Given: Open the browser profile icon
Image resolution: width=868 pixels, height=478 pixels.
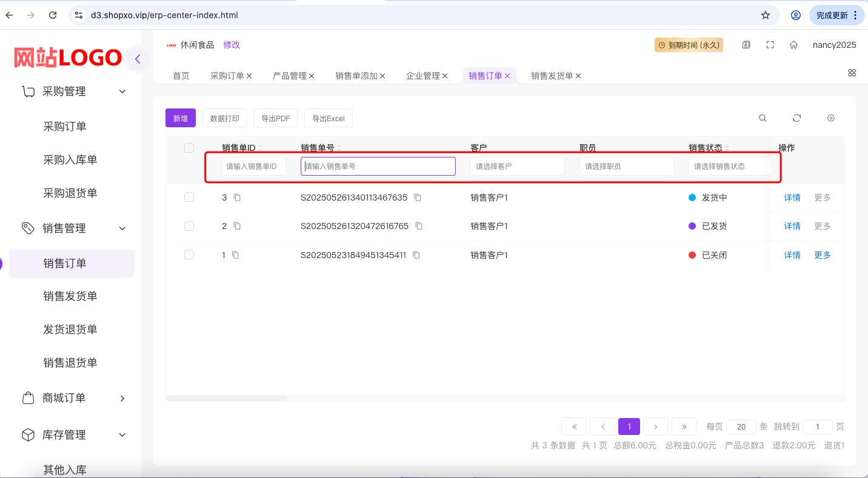Looking at the screenshot, I should (x=796, y=15).
